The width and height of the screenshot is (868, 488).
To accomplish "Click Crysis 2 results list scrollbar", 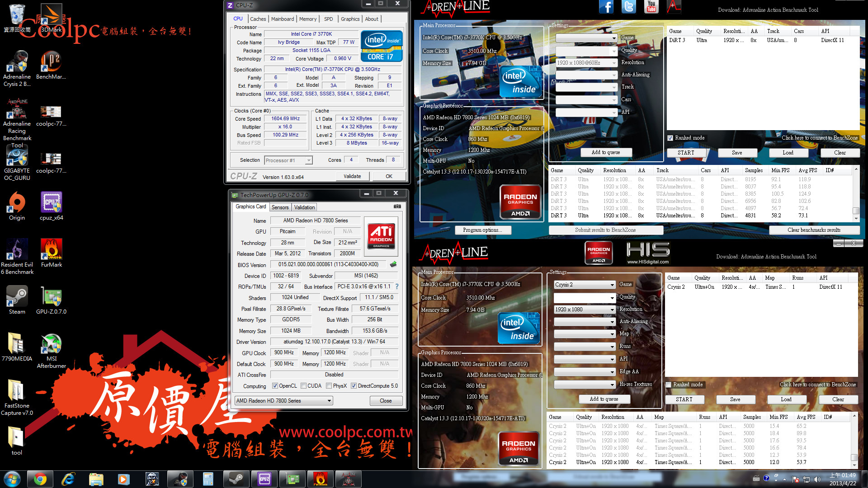I will (x=854, y=441).
